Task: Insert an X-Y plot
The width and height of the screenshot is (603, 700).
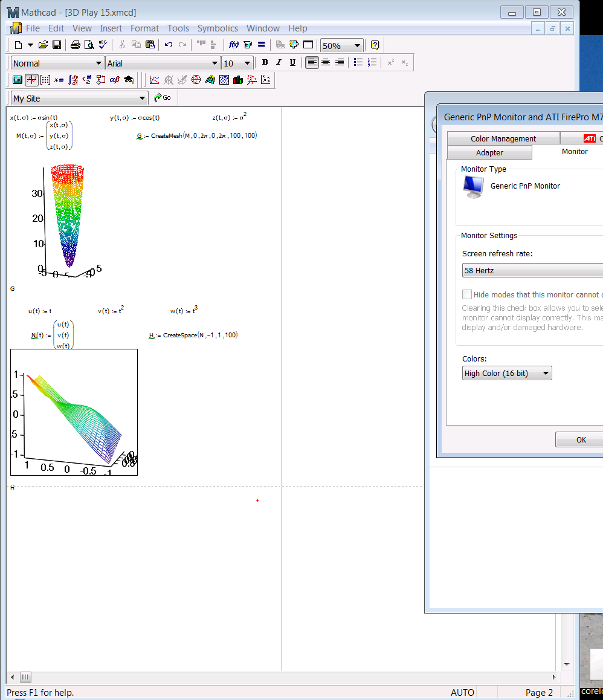Action: (x=155, y=80)
